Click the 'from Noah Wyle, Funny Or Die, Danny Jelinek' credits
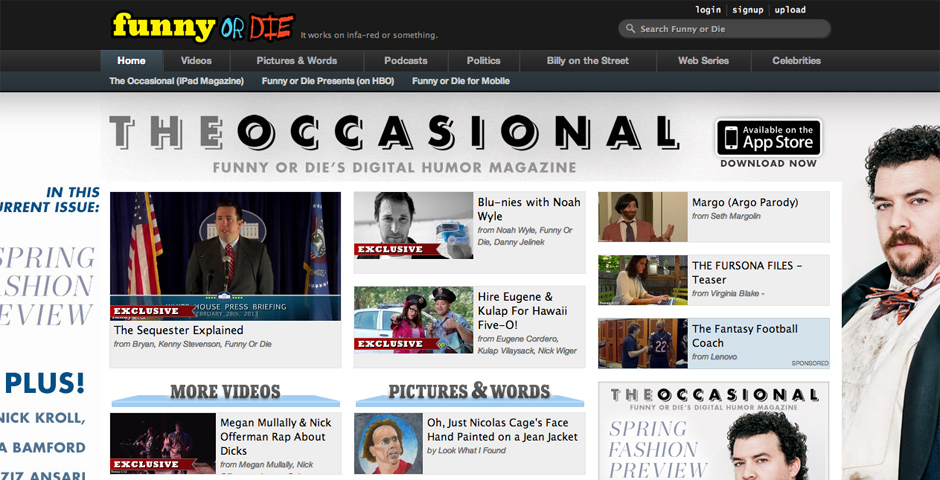Viewport: 940px width, 480px height. click(x=525, y=236)
